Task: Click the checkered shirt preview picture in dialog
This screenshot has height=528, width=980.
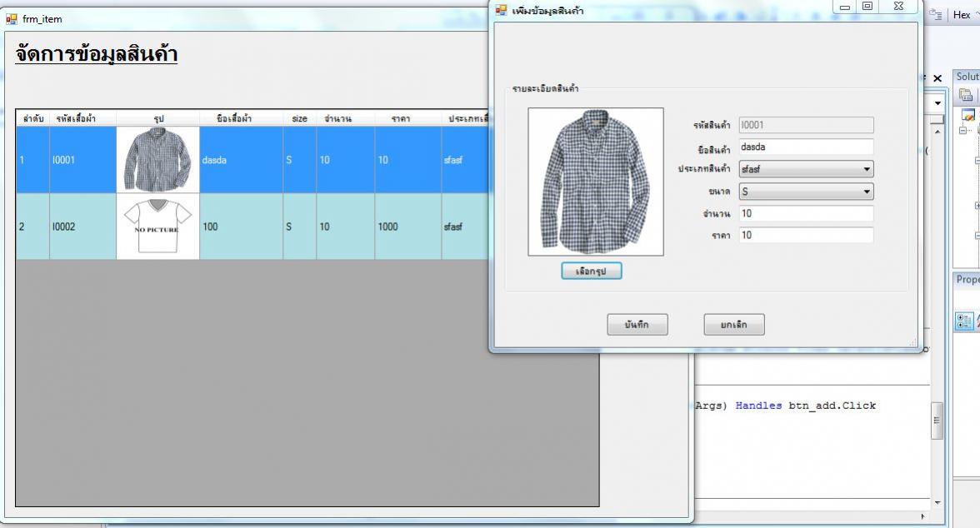Action: tap(595, 182)
